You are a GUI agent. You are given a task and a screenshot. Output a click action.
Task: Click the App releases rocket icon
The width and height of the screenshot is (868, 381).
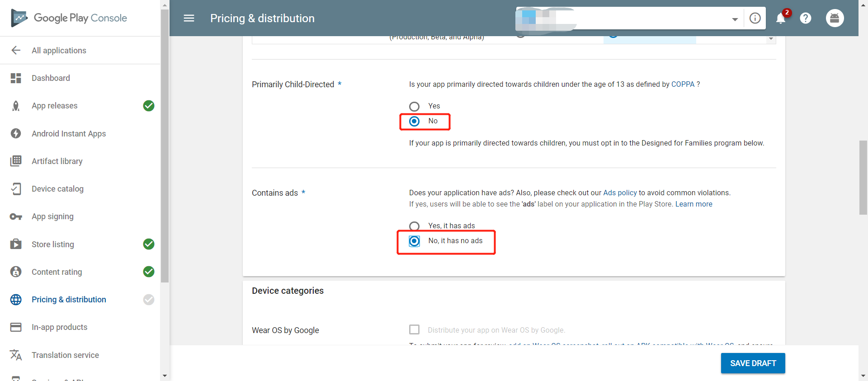tap(16, 106)
